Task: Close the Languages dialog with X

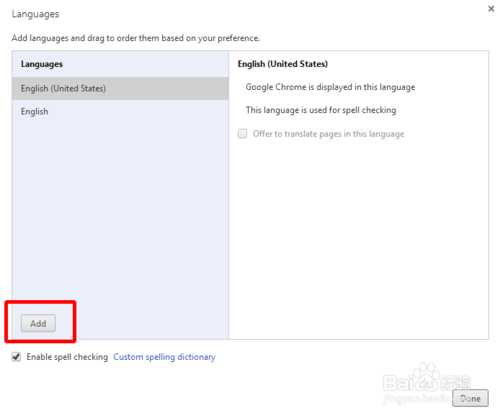Action: pyautogui.click(x=491, y=9)
